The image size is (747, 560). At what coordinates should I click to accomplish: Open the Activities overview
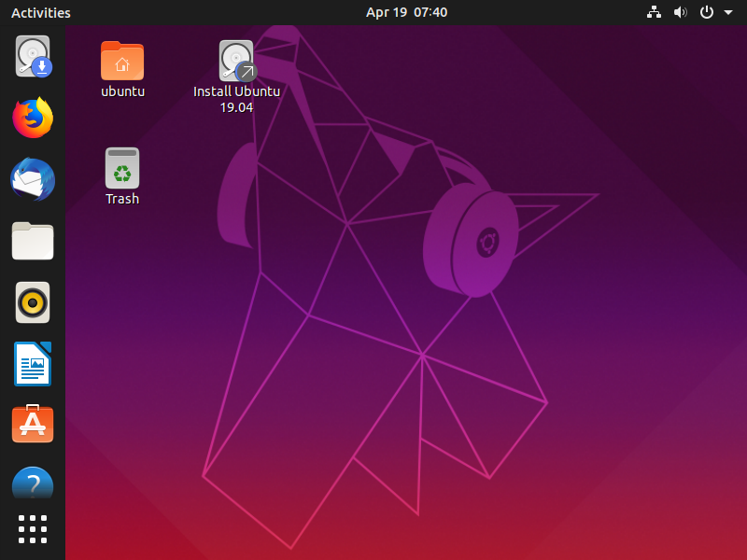point(41,13)
